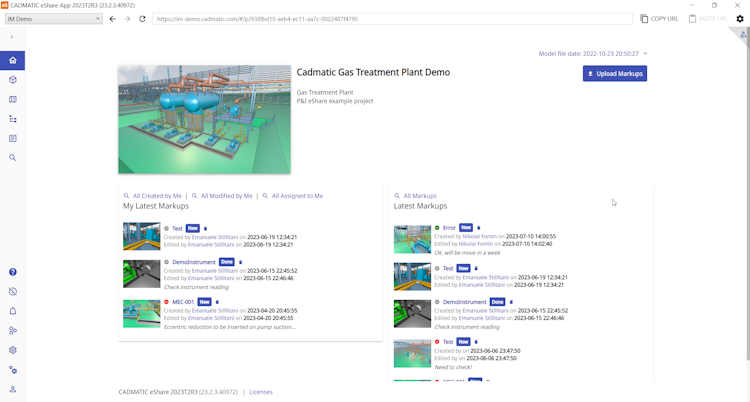Viewport: 750px width, 402px height.
Task: Open the search icon in sidebar
Action: pyautogui.click(x=12, y=158)
